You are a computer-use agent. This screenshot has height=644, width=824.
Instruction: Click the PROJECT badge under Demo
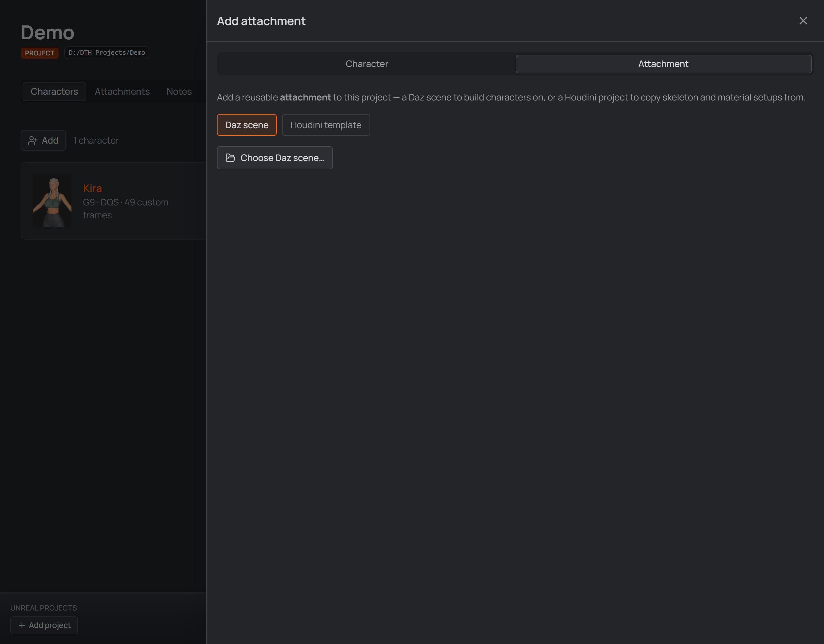(40, 53)
